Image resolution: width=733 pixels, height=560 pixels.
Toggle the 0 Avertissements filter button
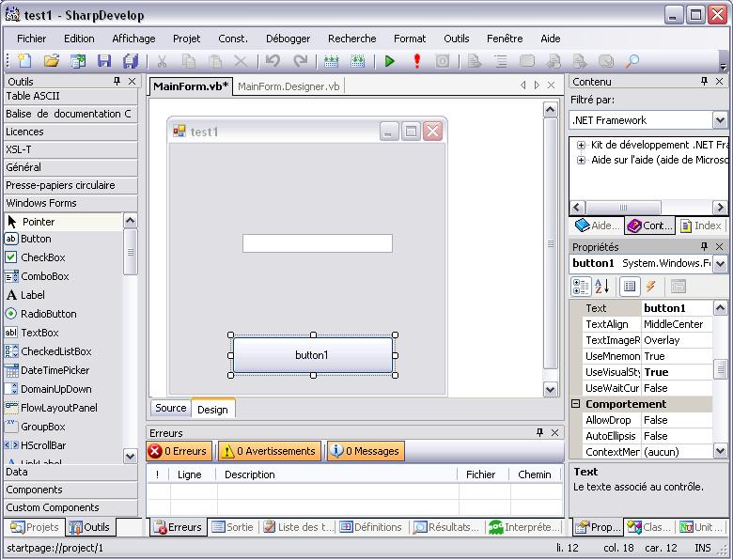pos(270,451)
